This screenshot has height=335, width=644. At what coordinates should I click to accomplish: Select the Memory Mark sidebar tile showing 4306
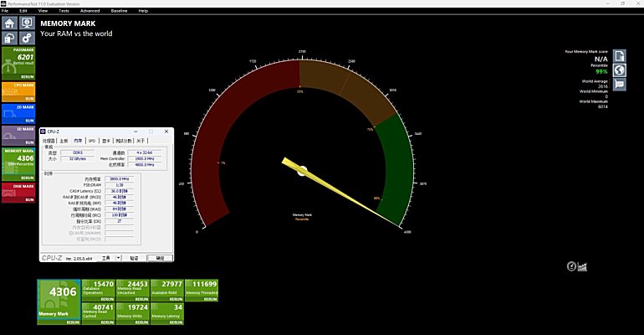[x=18, y=164]
